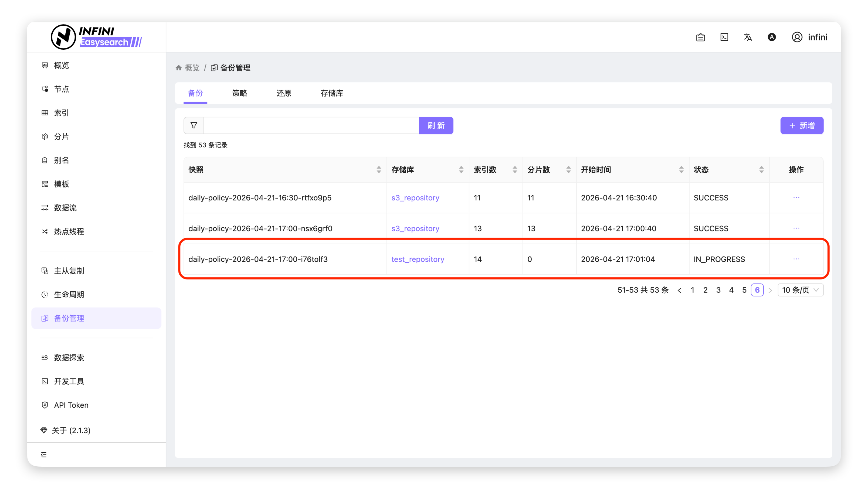
Task: Open actions menu for rtfxo9p5 snapshot row
Action: (796, 197)
